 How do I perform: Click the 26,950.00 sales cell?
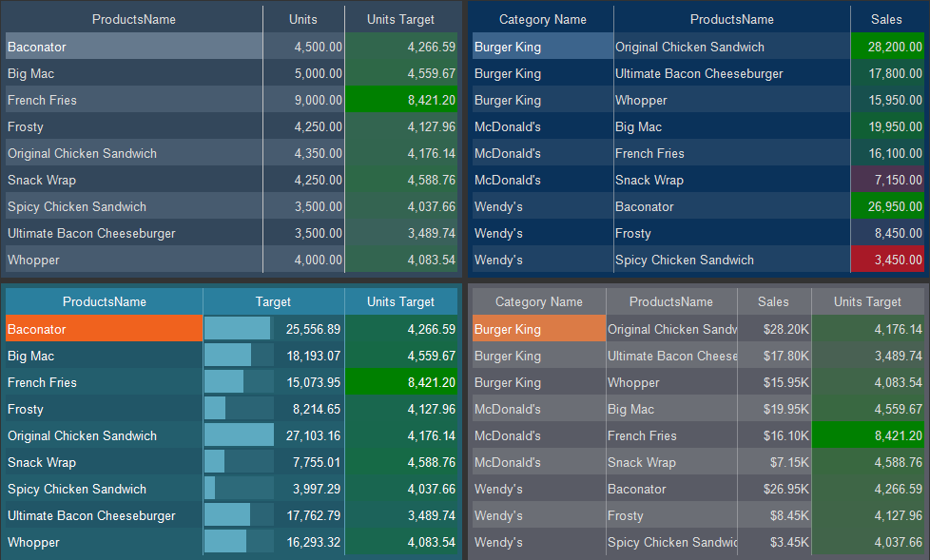[886, 206]
